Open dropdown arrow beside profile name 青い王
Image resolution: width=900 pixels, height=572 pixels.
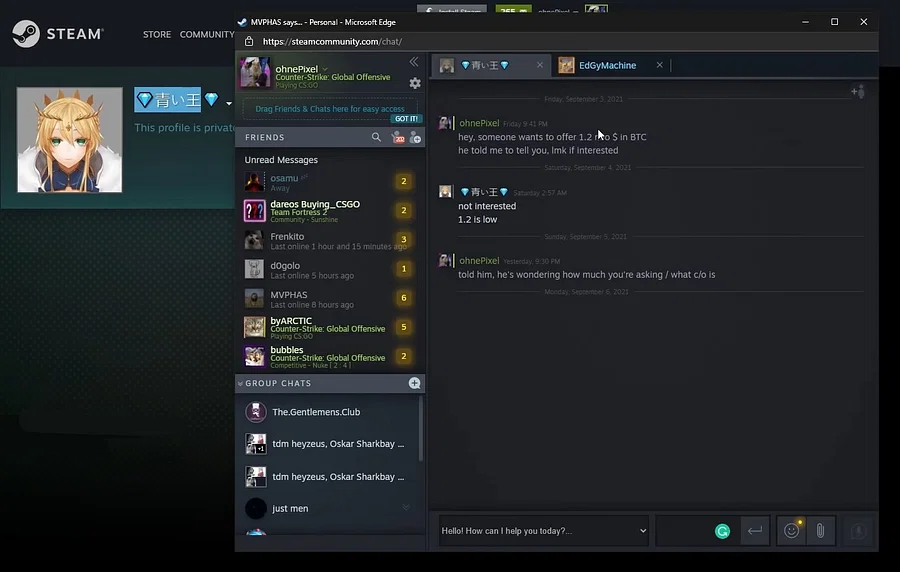click(x=228, y=103)
